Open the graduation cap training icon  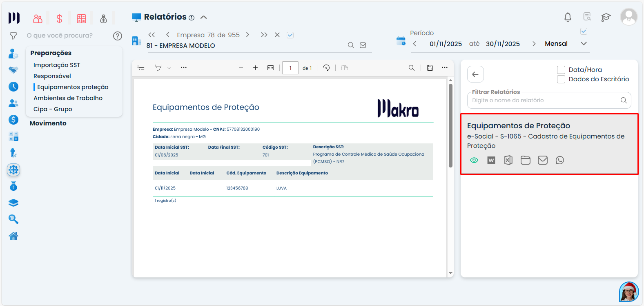click(606, 17)
